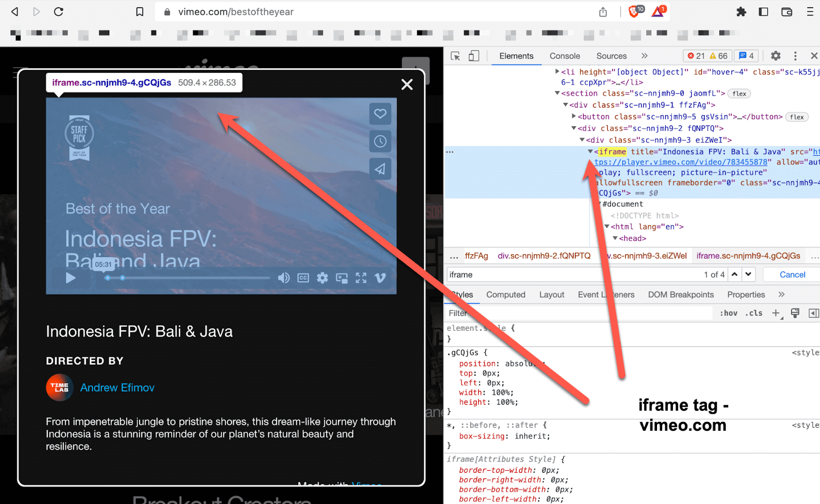
Task: Open the Sources tab
Action: 611,56
